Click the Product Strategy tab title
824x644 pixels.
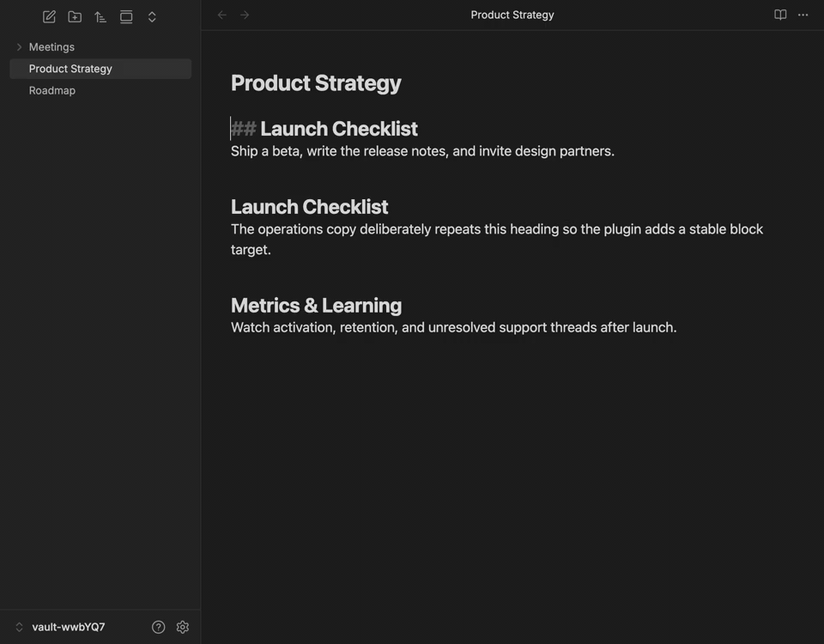click(x=512, y=15)
